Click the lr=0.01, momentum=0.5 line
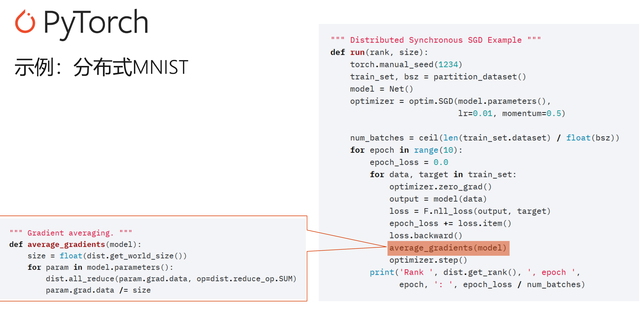644x312 pixels. click(511, 113)
